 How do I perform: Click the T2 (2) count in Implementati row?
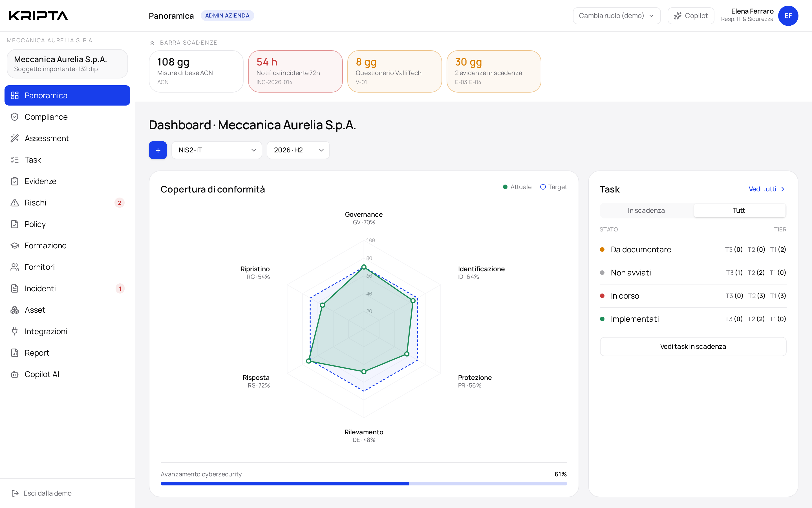pyautogui.click(x=756, y=319)
